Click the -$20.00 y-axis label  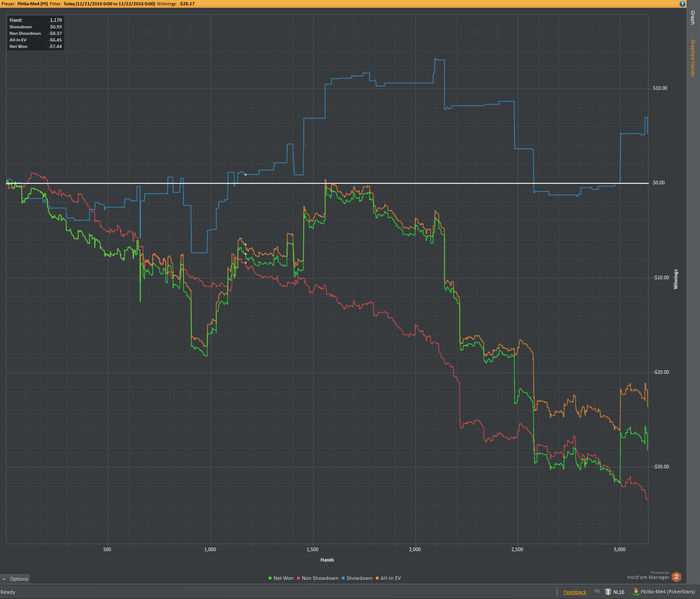click(x=659, y=372)
